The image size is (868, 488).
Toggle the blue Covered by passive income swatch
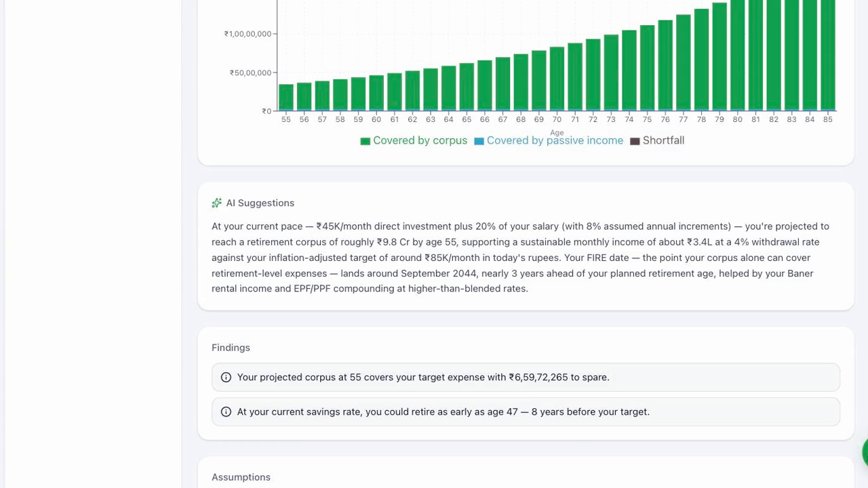(x=479, y=141)
